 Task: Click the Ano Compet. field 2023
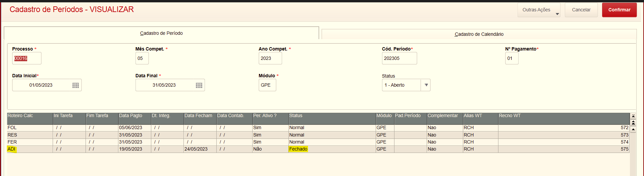coord(270,58)
